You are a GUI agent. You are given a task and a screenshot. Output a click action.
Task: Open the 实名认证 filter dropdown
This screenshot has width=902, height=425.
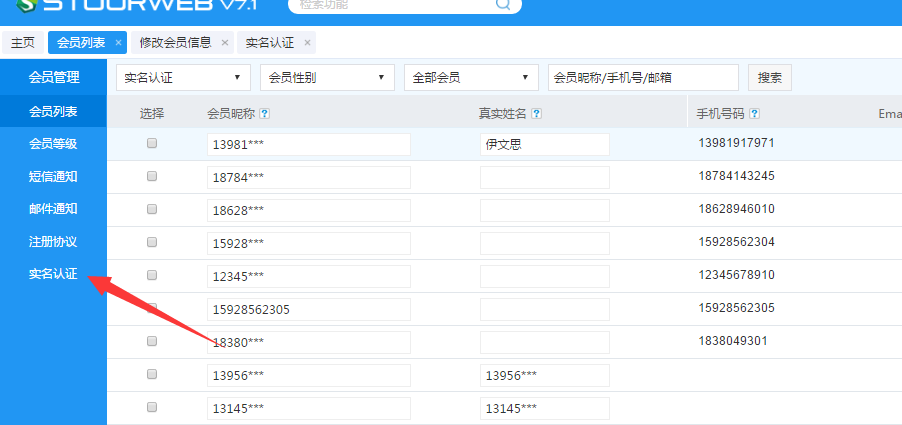coord(183,77)
